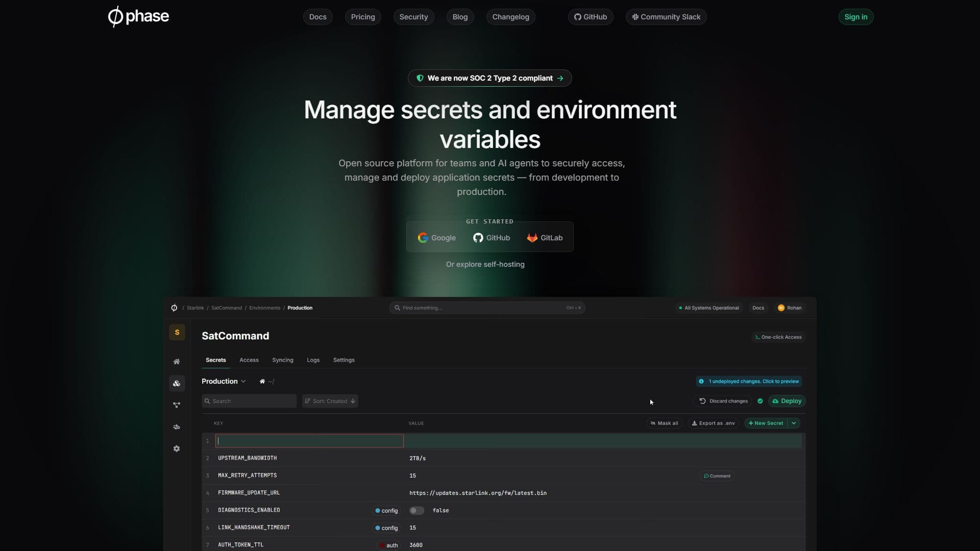The height and width of the screenshot is (551, 980).
Task: Click the updates.starlink.org URL value
Action: point(478,493)
